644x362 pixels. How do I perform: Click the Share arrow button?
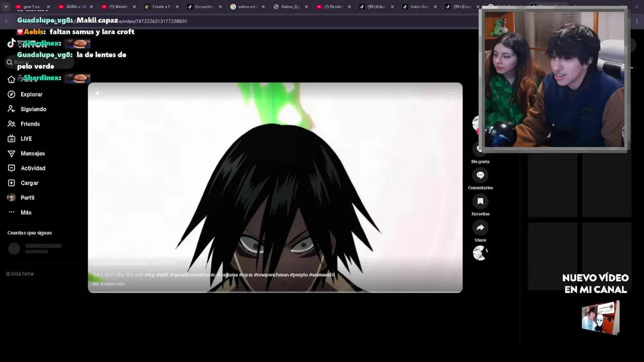[x=480, y=227]
